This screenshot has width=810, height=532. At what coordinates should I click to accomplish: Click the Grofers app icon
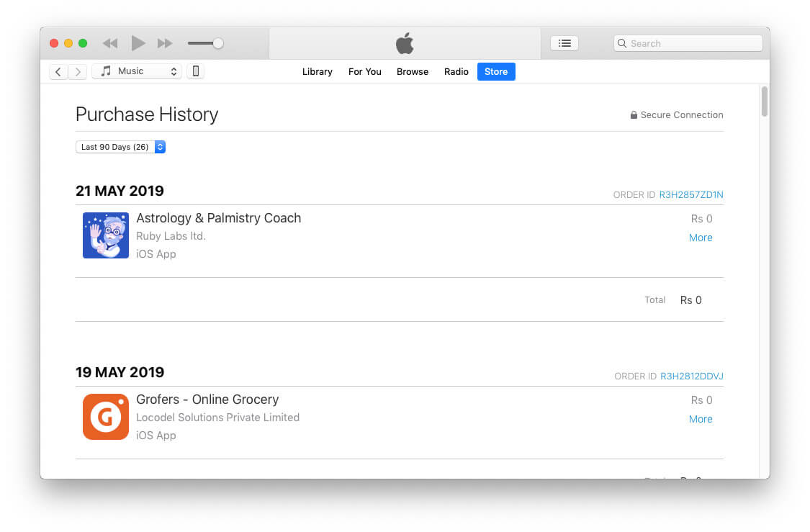[x=106, y=417]
